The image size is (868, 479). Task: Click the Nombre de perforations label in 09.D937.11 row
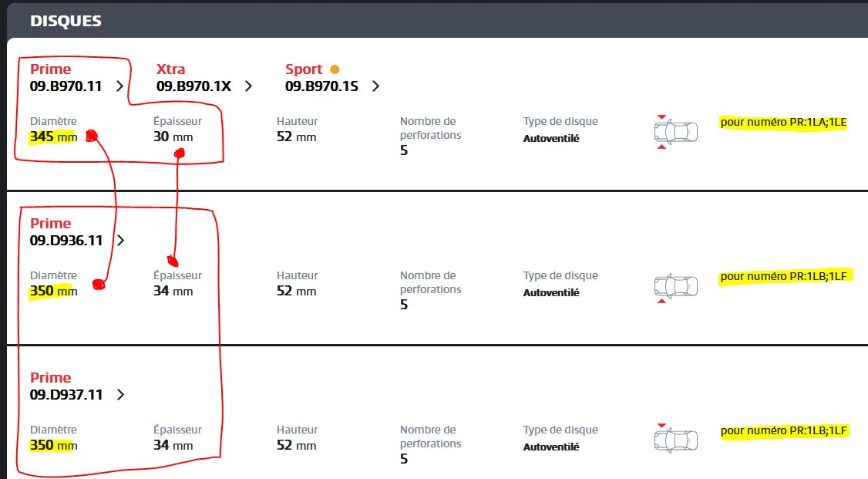(x=431, y=437)
